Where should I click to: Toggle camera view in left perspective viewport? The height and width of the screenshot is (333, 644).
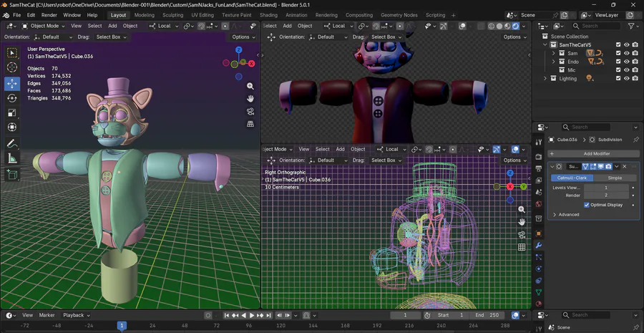click(250, 112)
